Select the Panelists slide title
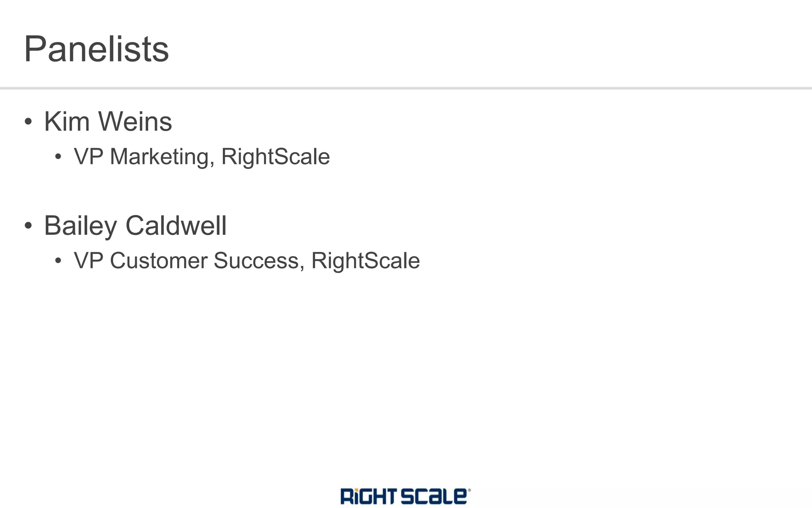The image size is (812, 508). click(x=96, y=49)
